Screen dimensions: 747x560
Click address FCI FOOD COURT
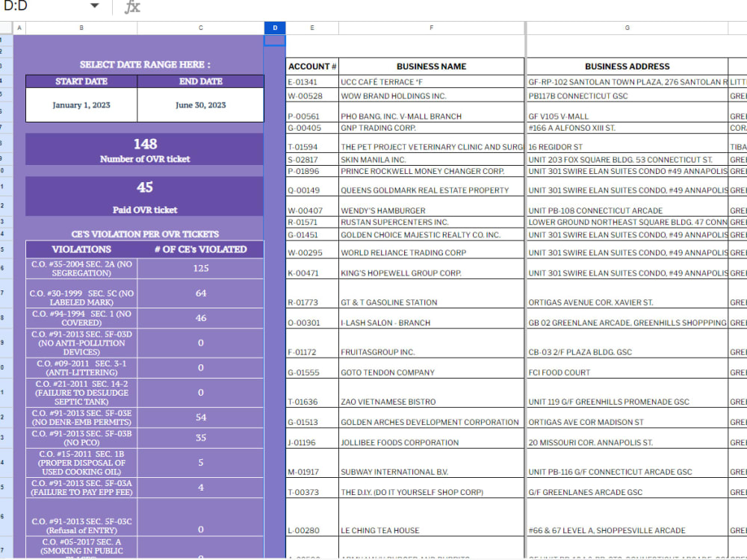tap(627, 368)
